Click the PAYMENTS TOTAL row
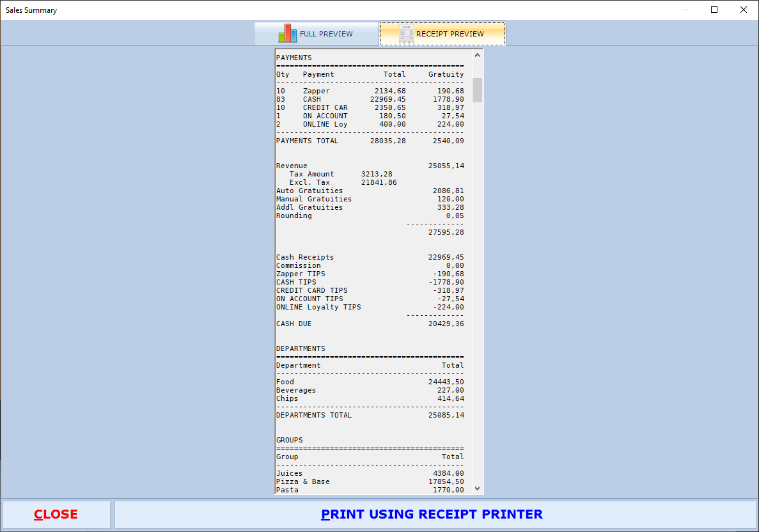This screenshot has height=532, width=759. point(370,141)
